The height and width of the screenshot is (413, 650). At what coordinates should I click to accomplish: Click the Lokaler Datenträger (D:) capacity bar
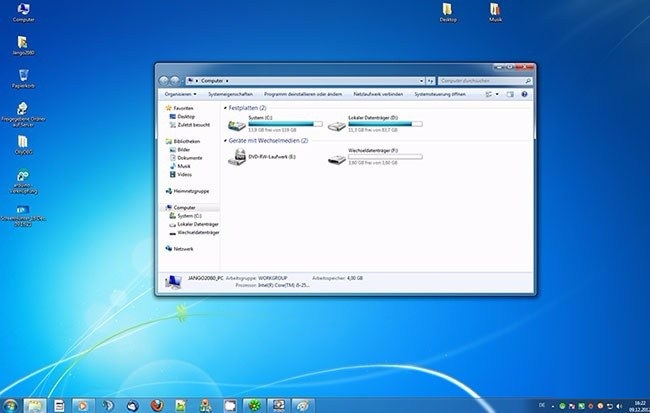(x=385, y=124)
